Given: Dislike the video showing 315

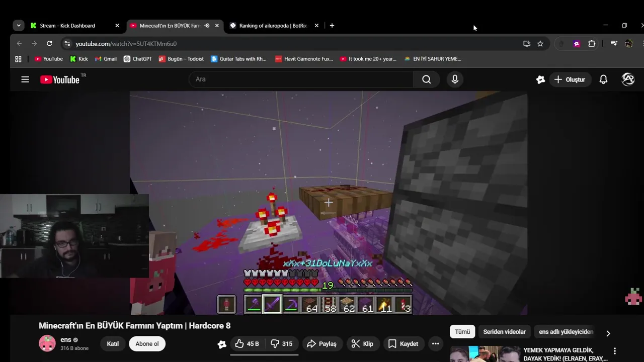Looking at the screenshot, I should click(281, 344).
